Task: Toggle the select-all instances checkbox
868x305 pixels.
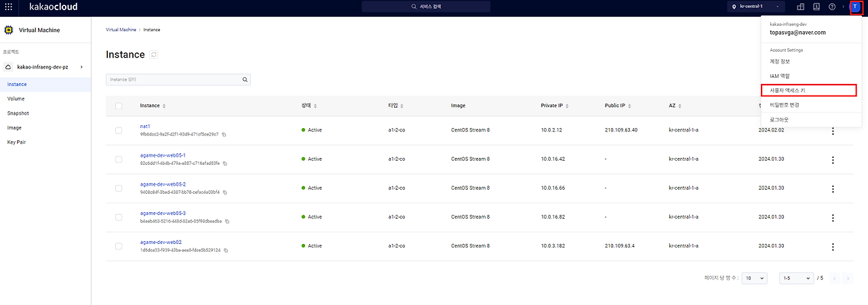Action: point(119,106)
